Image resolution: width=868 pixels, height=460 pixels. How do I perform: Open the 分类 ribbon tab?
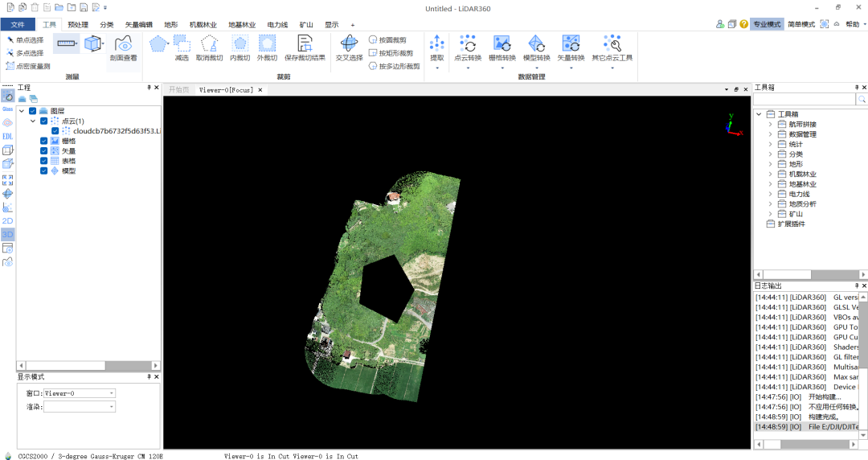[107, 24]
